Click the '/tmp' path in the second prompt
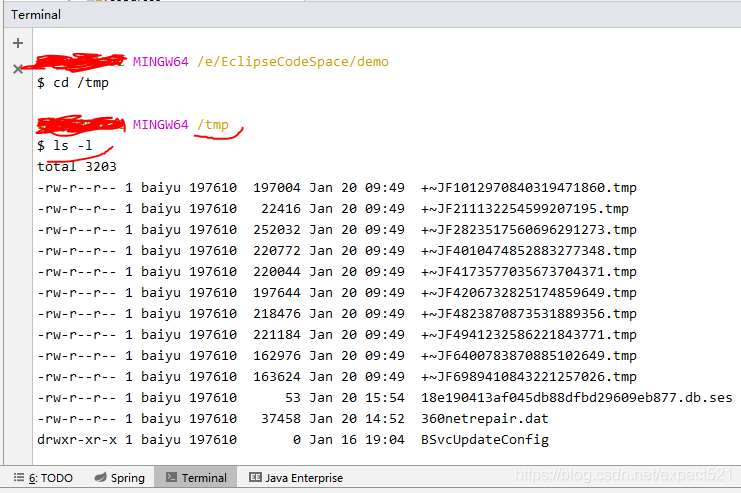The height and width of the screenshot is (493, 741). tap(213, 125)
